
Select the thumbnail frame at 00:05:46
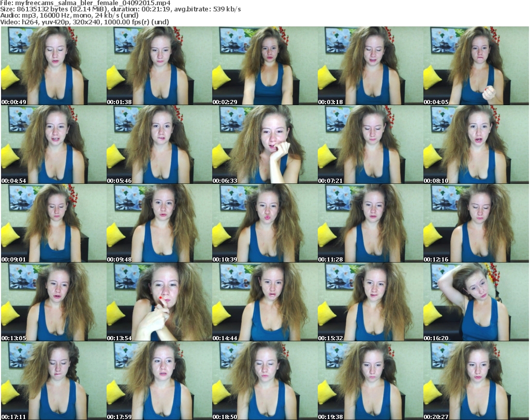click(159, 144)
